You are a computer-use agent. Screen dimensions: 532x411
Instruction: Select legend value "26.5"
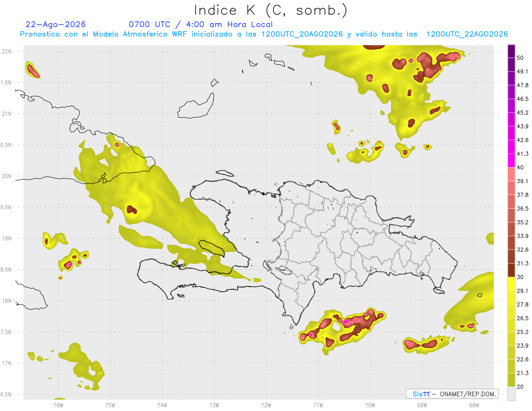coord(523,318)
